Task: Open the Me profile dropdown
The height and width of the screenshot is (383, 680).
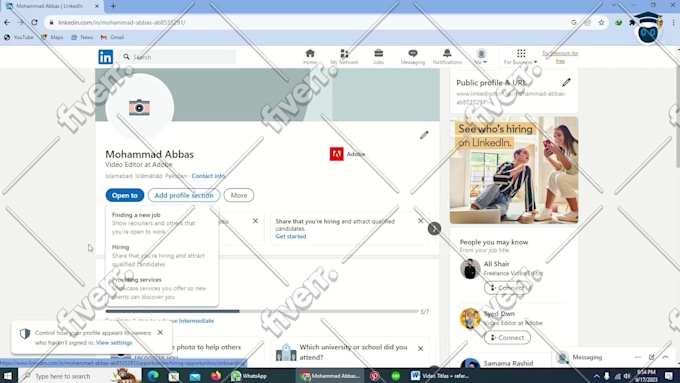Action: pyautogui.click(x=481, y=57)
